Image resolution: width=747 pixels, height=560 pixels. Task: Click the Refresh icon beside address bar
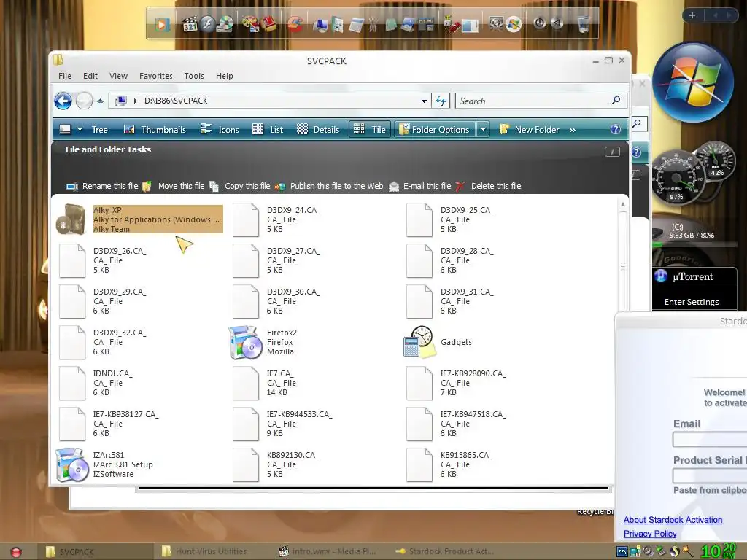click(x=441, y=101)
